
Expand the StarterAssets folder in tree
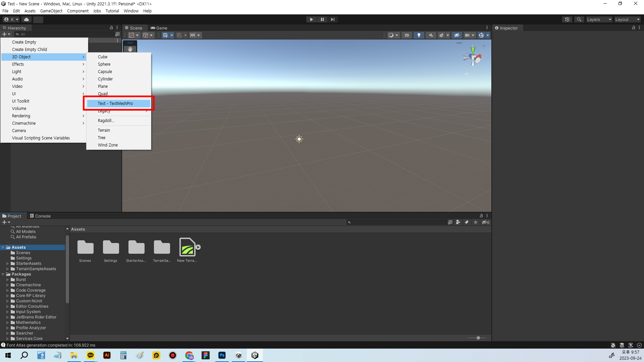click(x=8, y=263)
